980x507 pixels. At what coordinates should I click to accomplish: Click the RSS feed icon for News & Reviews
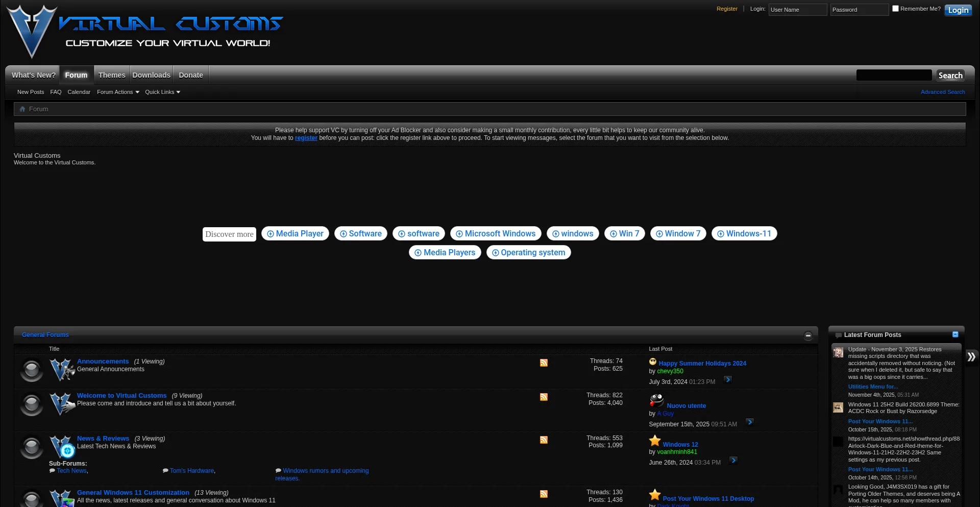tap(544, 440)
